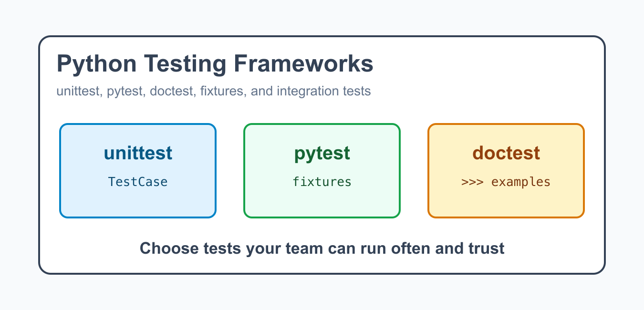Click 'fixtures' code label in pytest card
Screen dimensions: 644x310
(x=322, y=182)
